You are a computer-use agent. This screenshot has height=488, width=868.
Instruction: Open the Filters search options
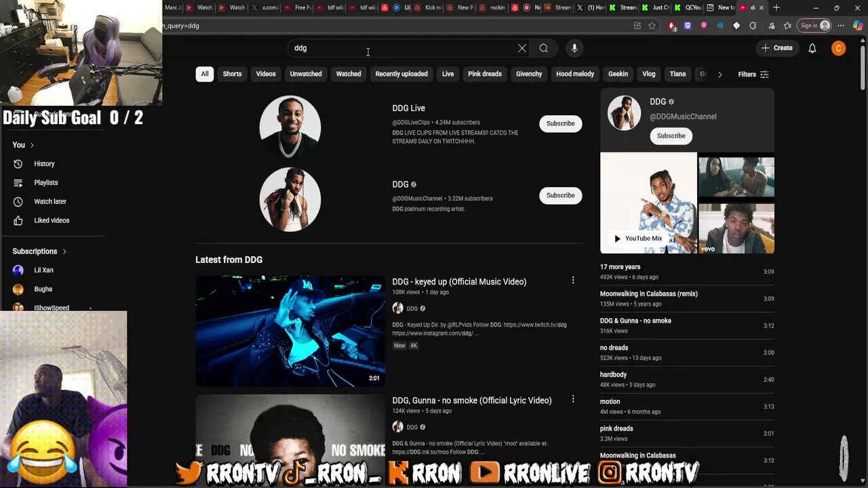753,74
